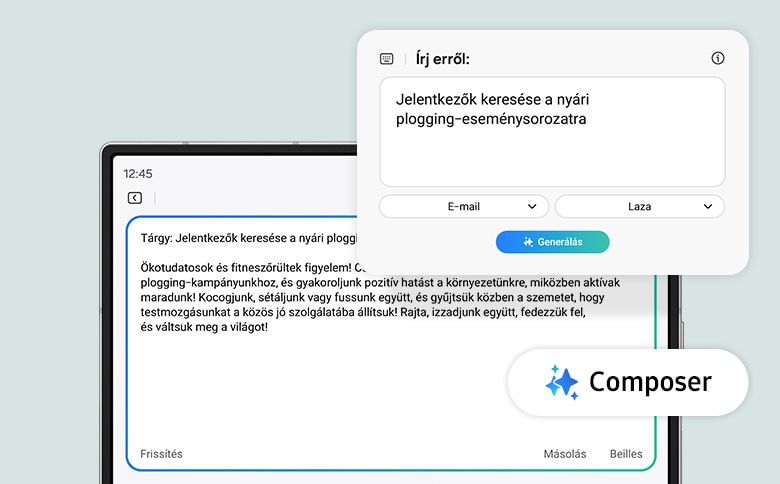Click the sparkle icon on Generálás button
780x484 pixels.
(x=528, y=242)
